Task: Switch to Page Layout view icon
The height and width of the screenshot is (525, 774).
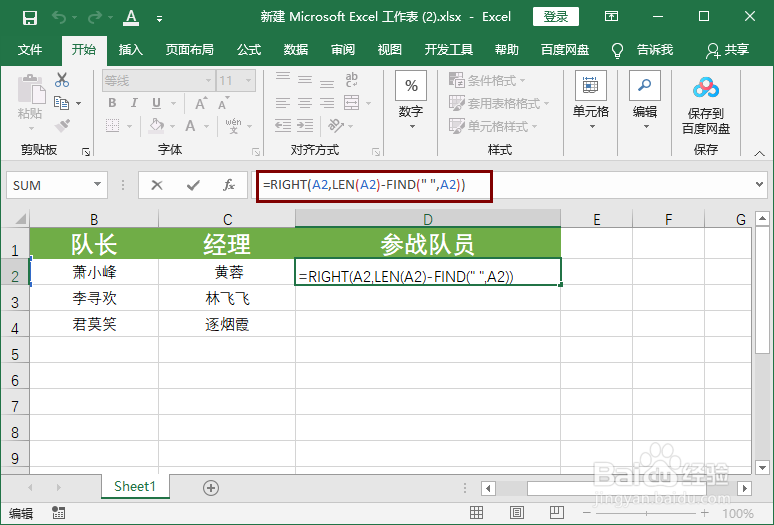Action: [x=516, y=513]
